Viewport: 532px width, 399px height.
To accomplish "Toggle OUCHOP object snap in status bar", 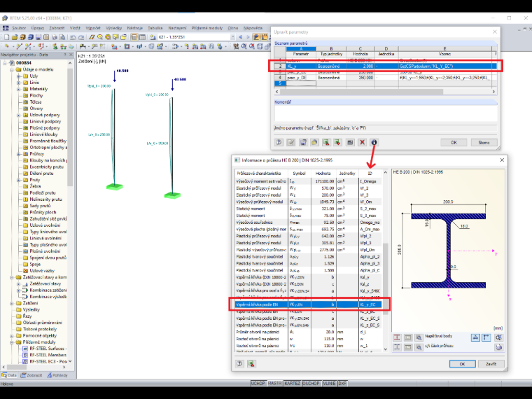I will tap(311, 384).
